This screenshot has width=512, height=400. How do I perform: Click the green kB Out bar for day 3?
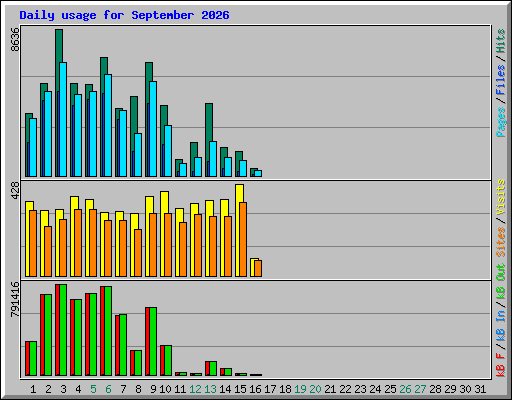point(63,330)
